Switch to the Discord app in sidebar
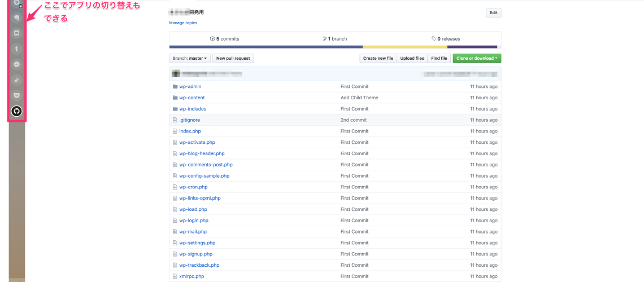 pos(16,34)
